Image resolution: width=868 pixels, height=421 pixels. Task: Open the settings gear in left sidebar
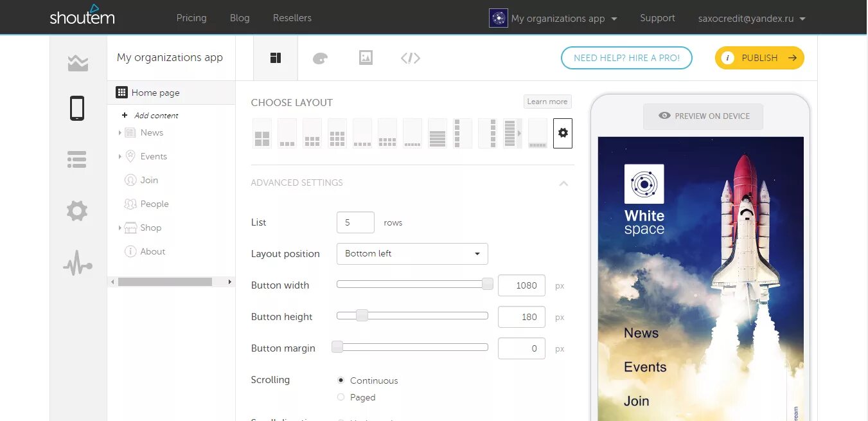[77, 211]
